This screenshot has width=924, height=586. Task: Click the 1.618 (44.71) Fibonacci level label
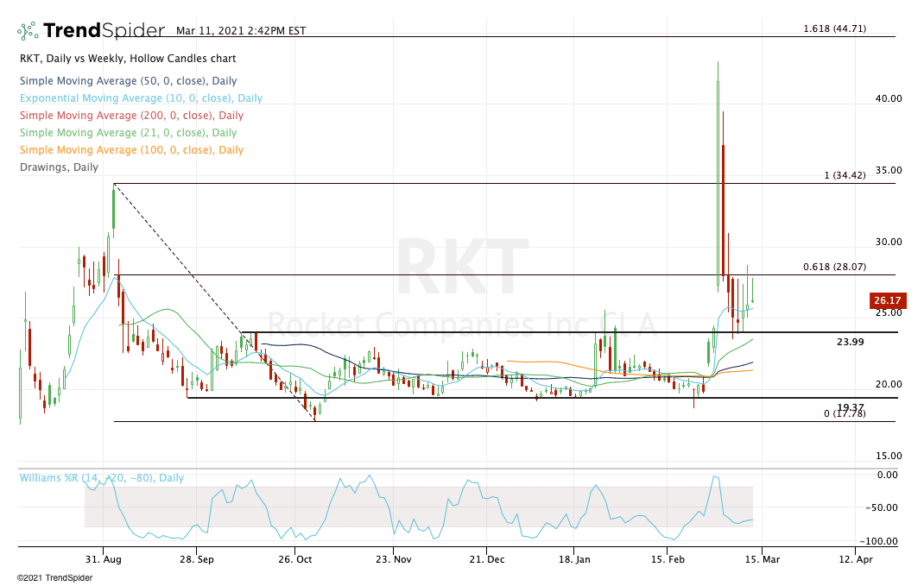(834, 28)
